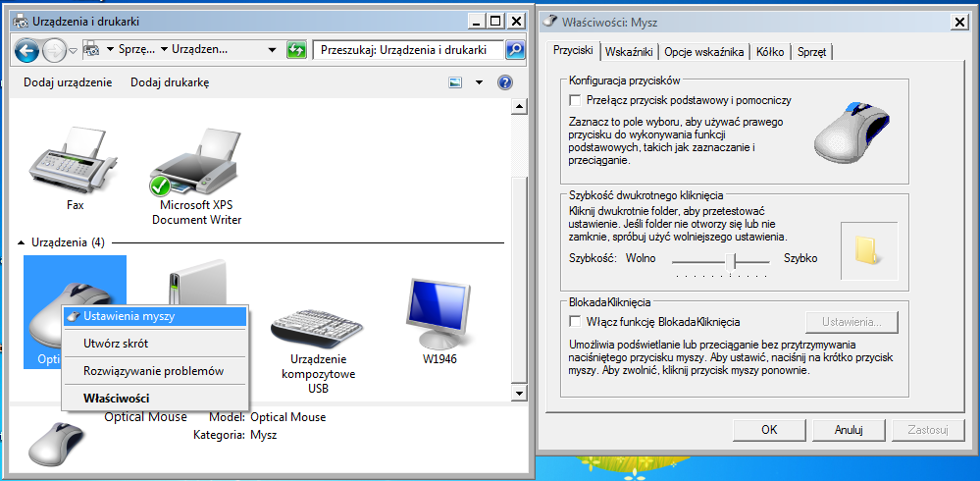Turn on the BlokadaKliknięcia checkbox
The image size is (980, 481).
[576, 322]
